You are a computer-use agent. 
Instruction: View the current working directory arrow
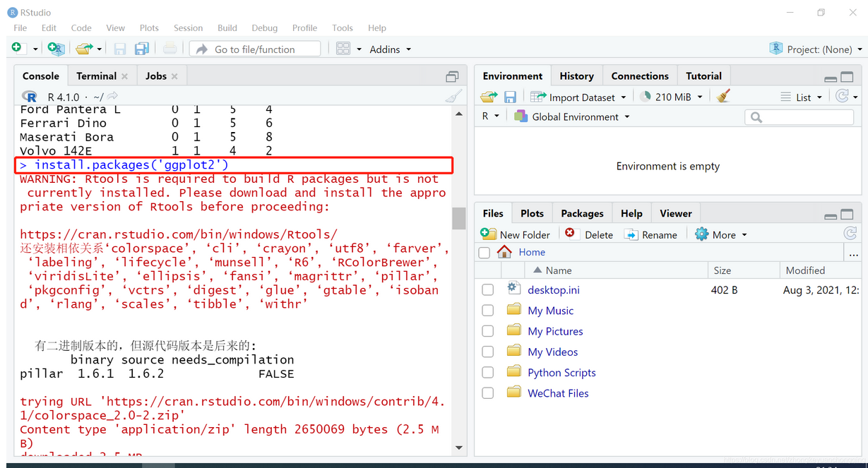pyautogui.click(x=113, y=96)
